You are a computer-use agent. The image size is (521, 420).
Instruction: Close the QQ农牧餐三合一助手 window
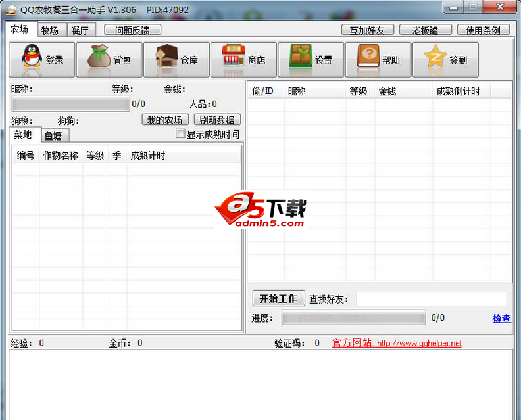pyautogui.click(x=499, y=7)
